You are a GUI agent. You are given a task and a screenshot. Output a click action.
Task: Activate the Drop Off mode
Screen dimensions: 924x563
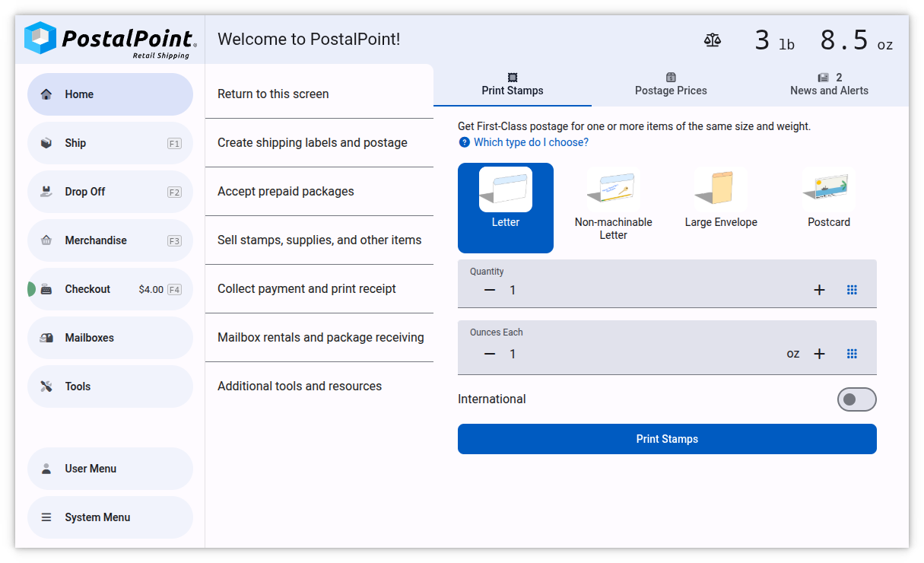click(x=110, y=191)
